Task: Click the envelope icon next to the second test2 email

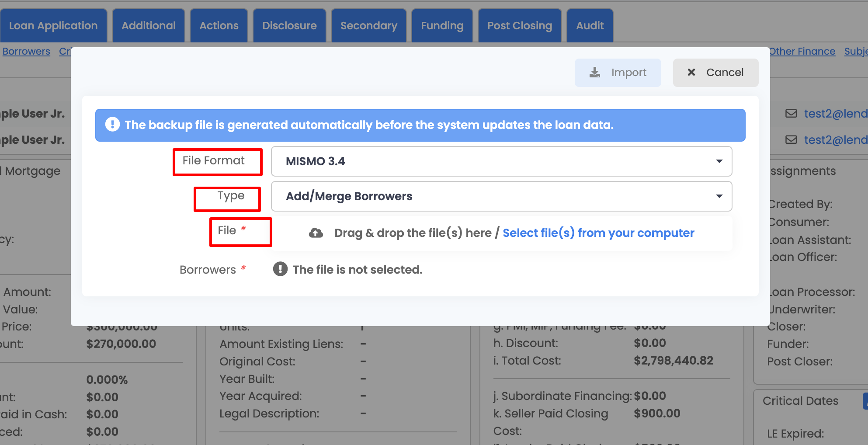Action: (791, 139)
